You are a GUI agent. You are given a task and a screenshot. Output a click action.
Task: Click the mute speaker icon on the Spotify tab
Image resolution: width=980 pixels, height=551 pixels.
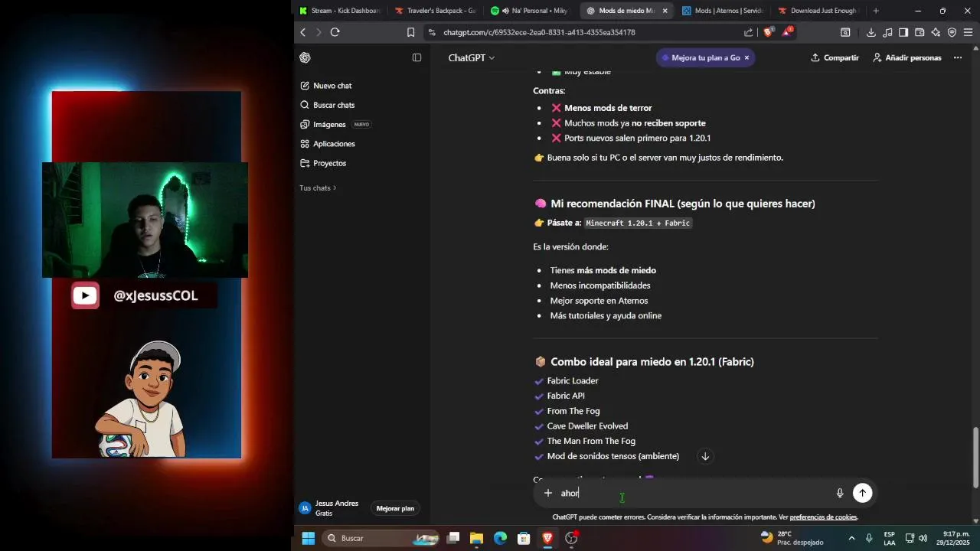click(x=505, y=11)
